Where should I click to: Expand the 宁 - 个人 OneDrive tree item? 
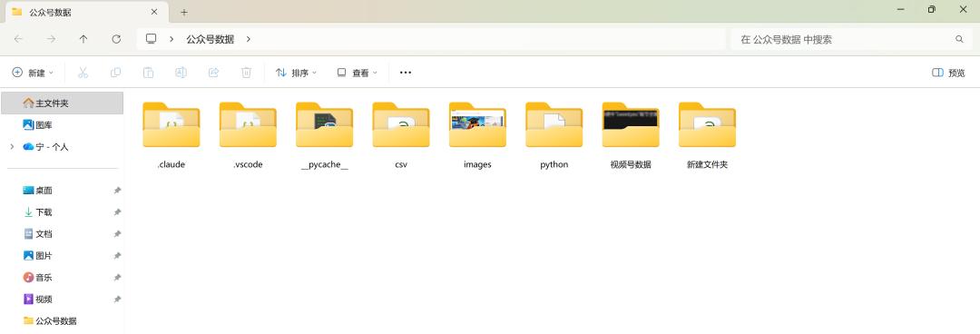[x=12, y=147]
